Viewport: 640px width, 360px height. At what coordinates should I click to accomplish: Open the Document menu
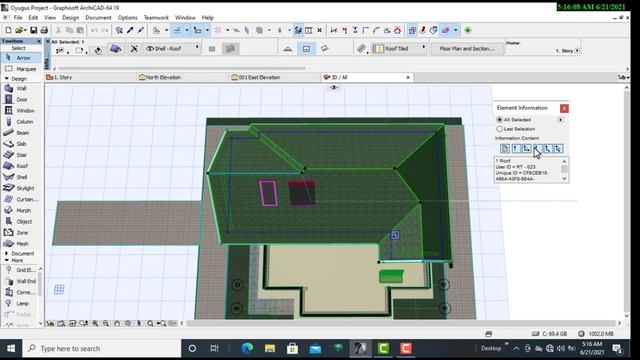click(x=98, y=18)
